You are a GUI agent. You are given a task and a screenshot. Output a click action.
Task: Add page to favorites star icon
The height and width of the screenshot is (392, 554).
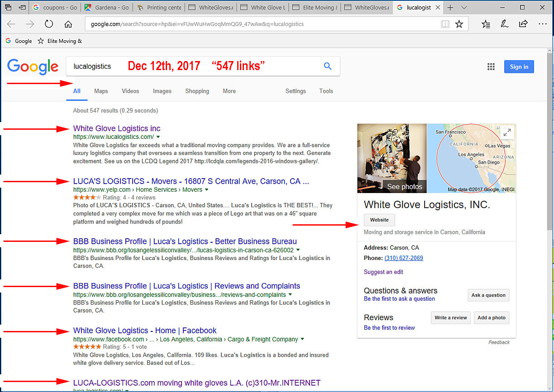coord(459,24)
